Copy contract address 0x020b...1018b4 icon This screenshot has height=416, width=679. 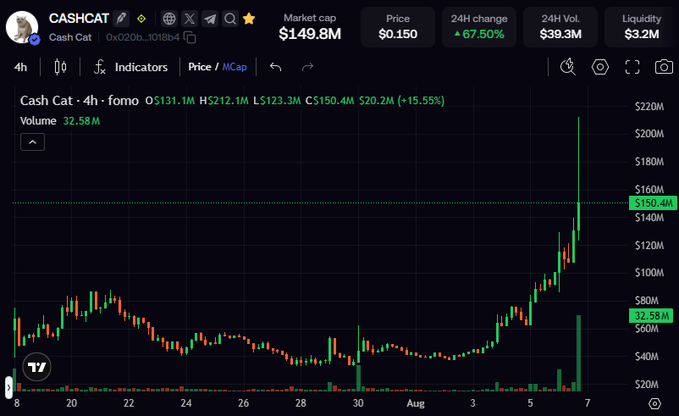(190, 38)
